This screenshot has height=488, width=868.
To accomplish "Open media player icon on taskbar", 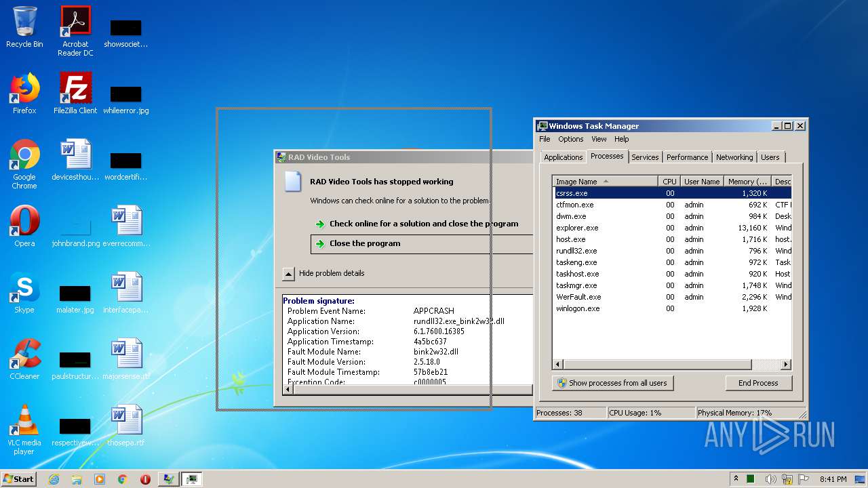I will (100, 479).
